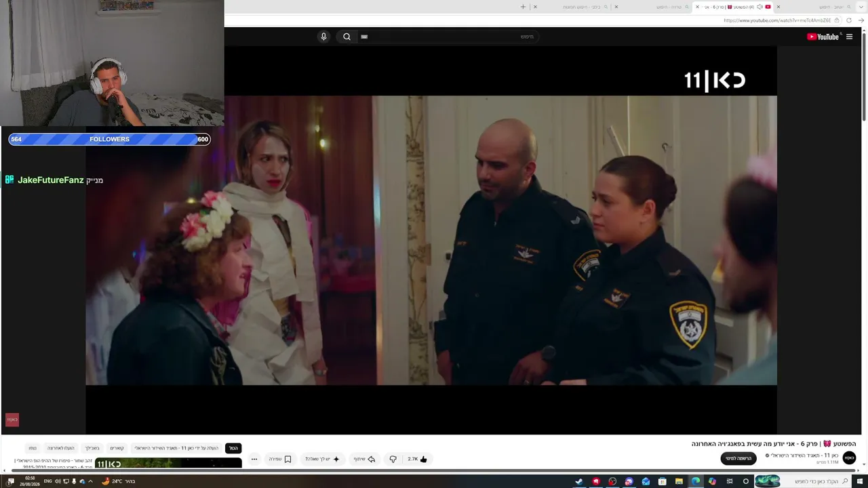Switch to the 'טריוה - חיפוש' tab
This screenshot has width=868, height=488.
pos(655,7)
